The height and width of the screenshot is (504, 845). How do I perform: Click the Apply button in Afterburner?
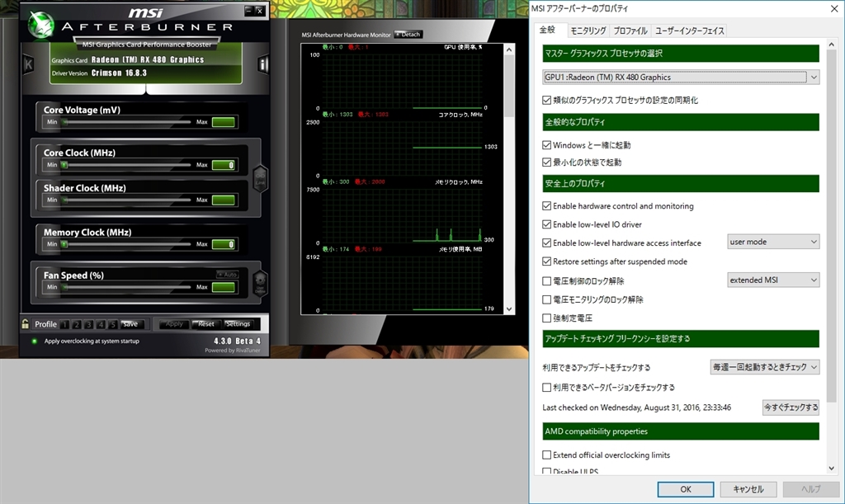pyautogui.click(x=174, y=324)
